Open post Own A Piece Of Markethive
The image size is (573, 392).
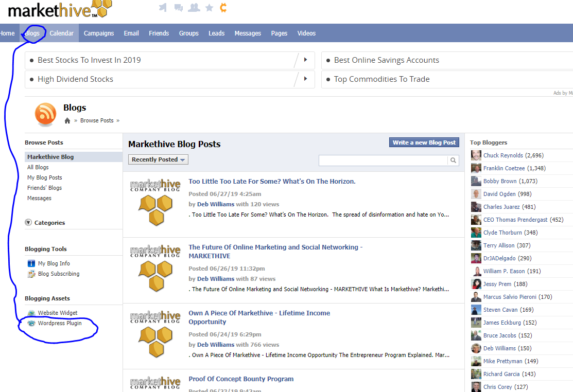click(x=259, y=317)
